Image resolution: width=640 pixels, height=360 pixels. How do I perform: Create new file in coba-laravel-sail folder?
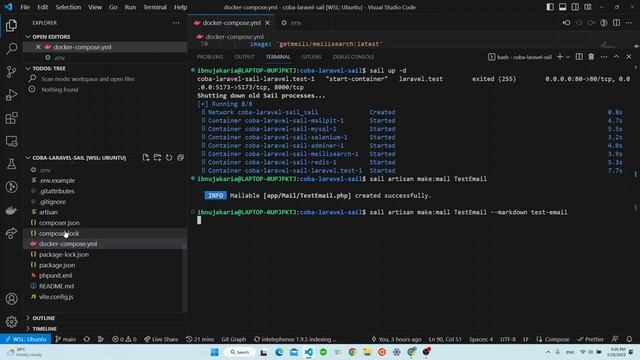146,158
